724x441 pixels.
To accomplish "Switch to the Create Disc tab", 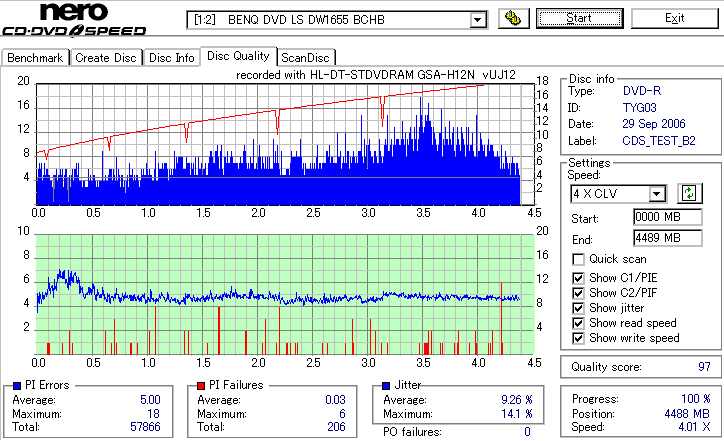I will 106,58.
